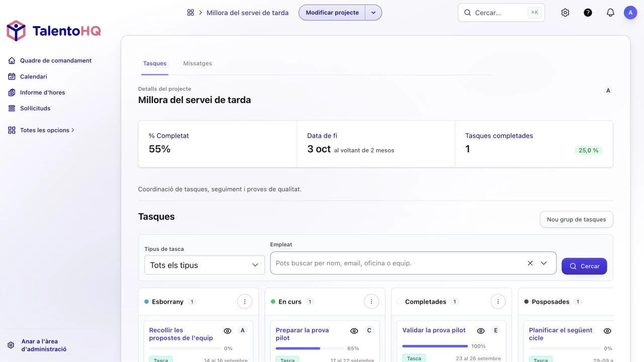Click the Cercar filter button

tap(584, 266)
